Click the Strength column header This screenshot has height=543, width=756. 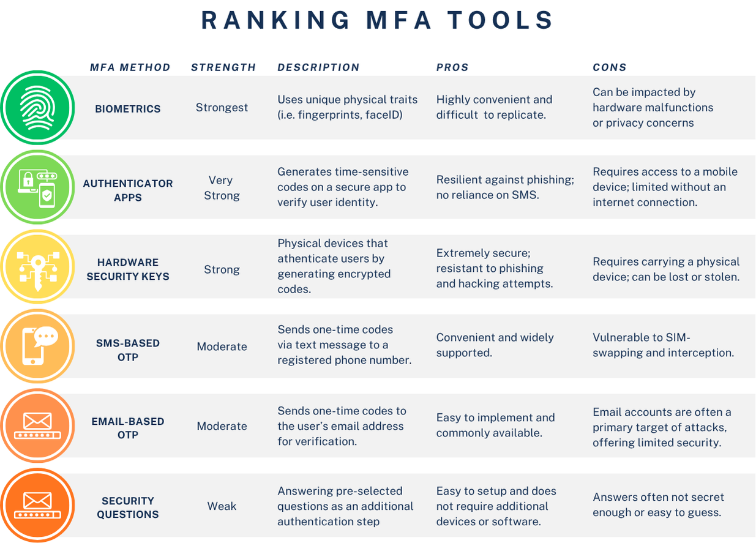[223, 67]
